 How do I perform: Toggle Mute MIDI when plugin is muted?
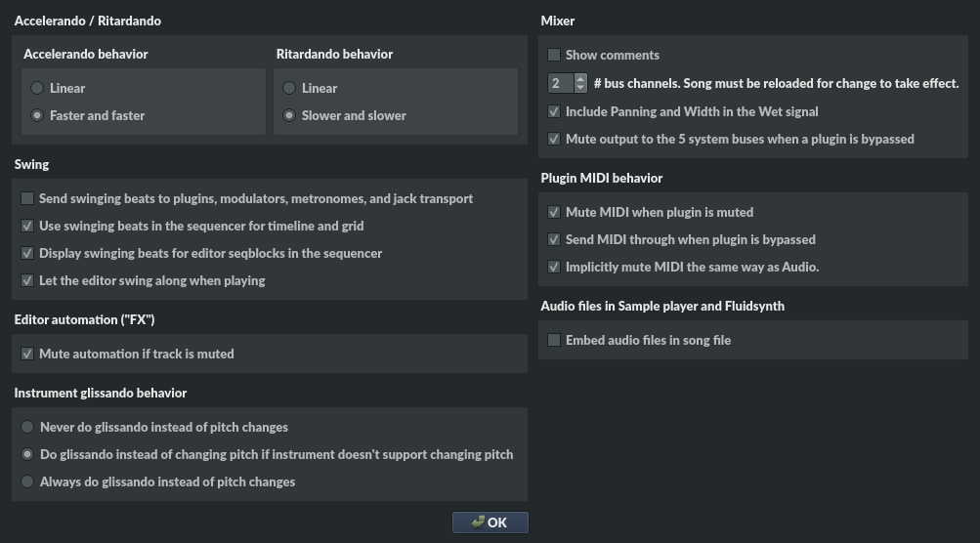point(554,212)
